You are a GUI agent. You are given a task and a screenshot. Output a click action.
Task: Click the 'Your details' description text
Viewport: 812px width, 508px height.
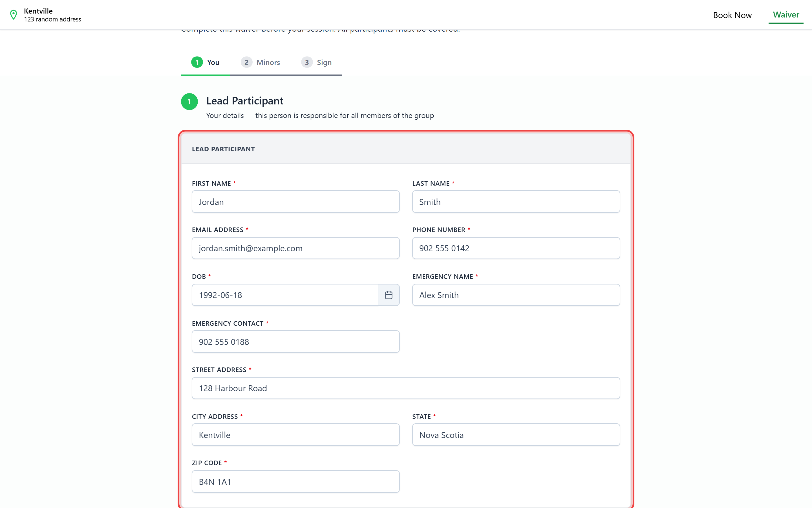[320, 116]
